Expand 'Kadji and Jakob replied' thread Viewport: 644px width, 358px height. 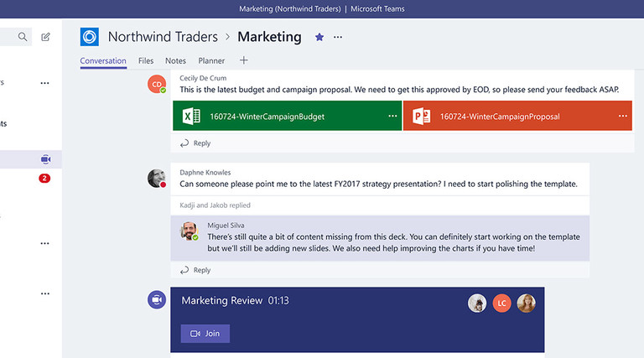(x=215, y=205)
